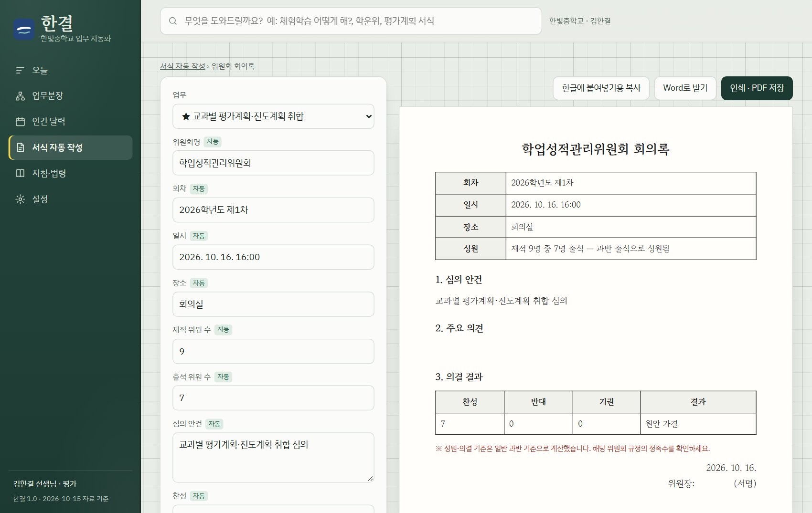Click the Word로 받기 button
The image size is (812, 513).
point(685,88)
